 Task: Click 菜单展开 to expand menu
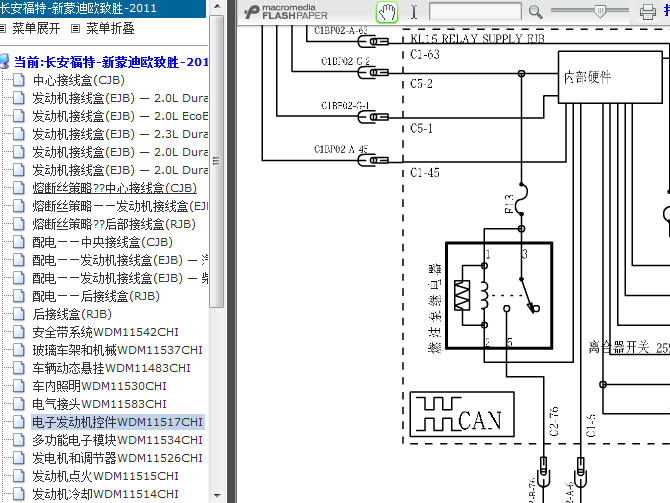tap(36, 29)
